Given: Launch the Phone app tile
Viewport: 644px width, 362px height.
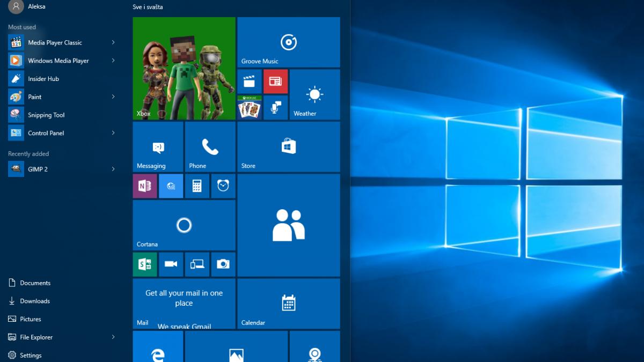Looking at the screenshot, I should [x=210, y=146].
